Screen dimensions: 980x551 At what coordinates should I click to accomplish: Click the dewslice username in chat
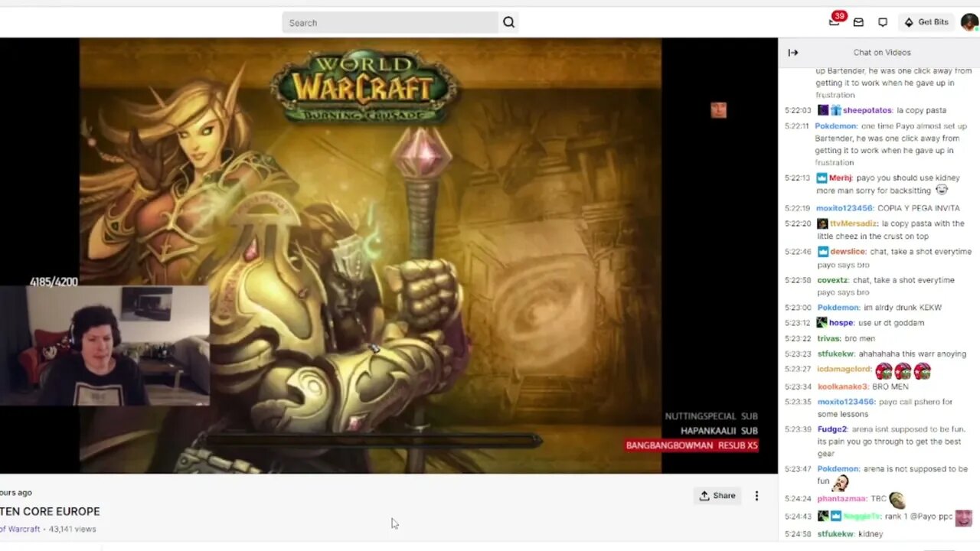click(848, 252)
